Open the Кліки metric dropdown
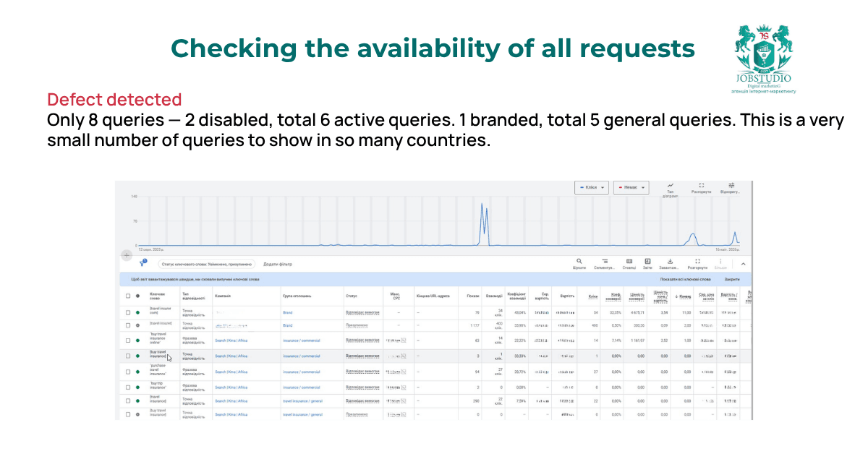Screen dimensions: 868x454 592,187
